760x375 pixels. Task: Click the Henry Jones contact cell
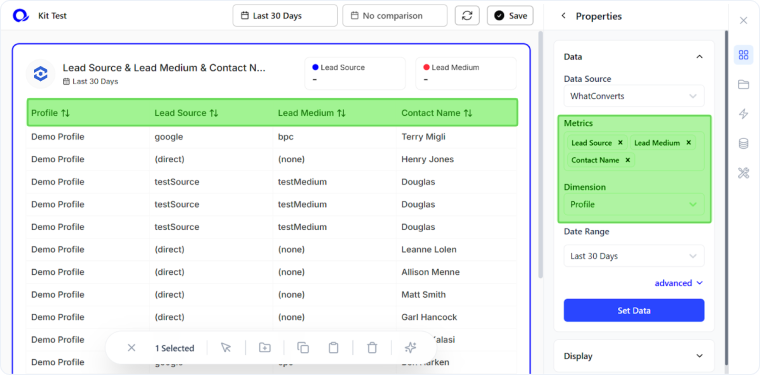click(x=428, y=159)
